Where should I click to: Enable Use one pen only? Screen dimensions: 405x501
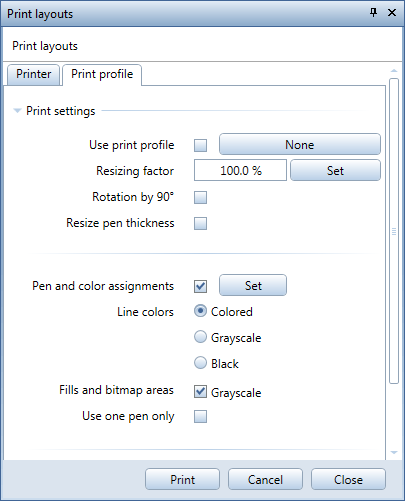[x=200, y=416]
